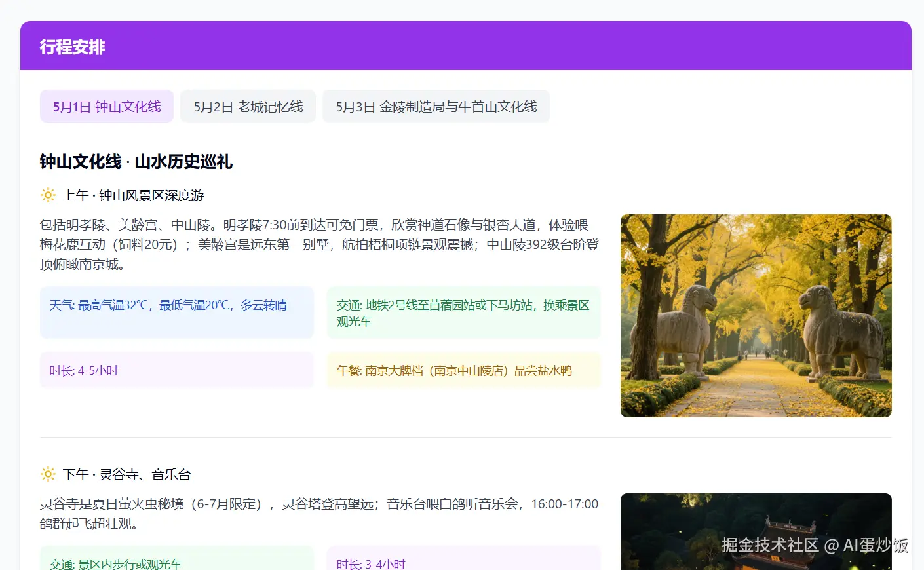Open 5月3日 金陵制造局与牛首山文化线 tab
The image size is (924, 570).
click(436, 106)
